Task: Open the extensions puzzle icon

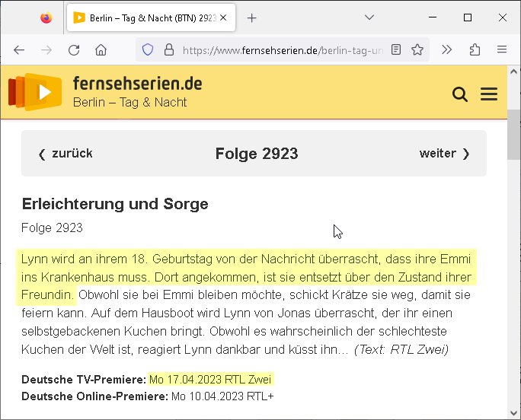Action: tap(475, 49)
